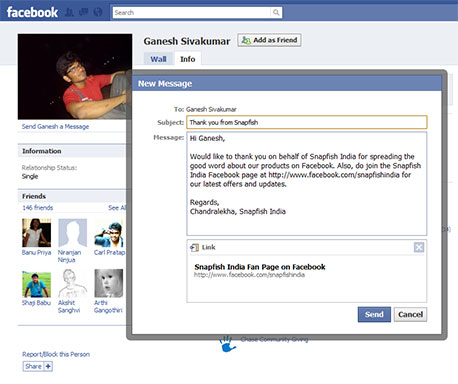The image size is (458, 384).
Task: Open Akshit Sanghvi's sketch thumbnail
Action: pos(72,283)
